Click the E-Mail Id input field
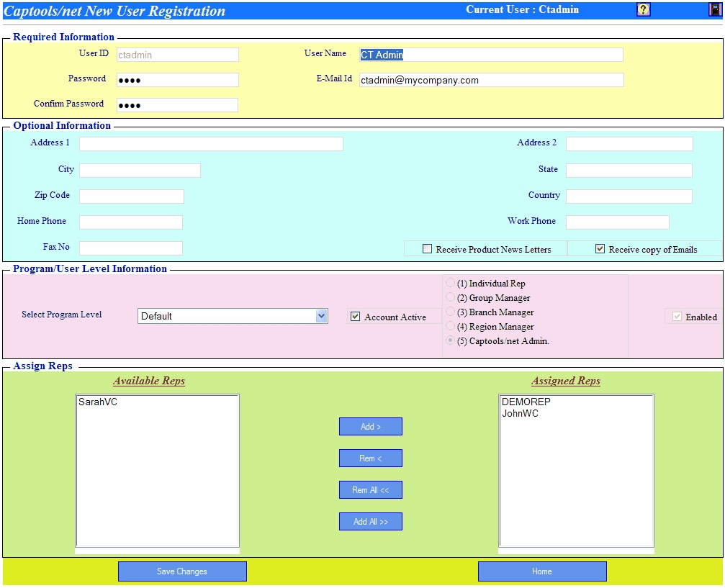The image size is (725, 588). point(492,79)
